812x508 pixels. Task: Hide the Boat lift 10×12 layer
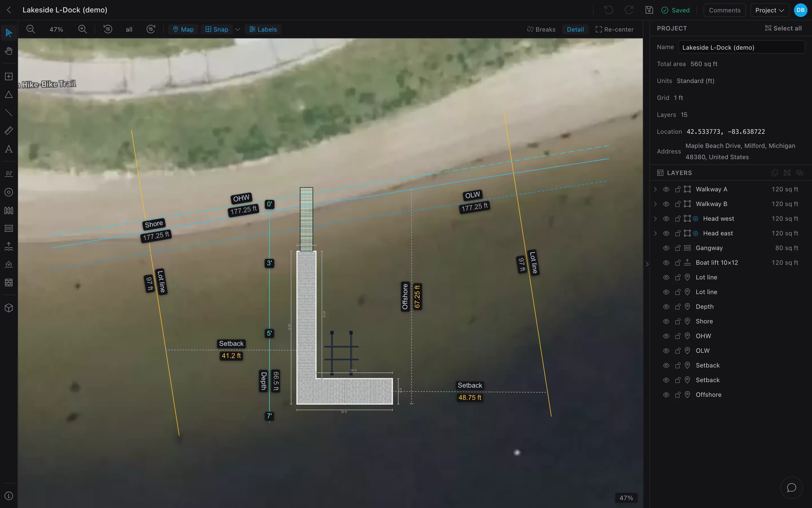coord(666,263)
